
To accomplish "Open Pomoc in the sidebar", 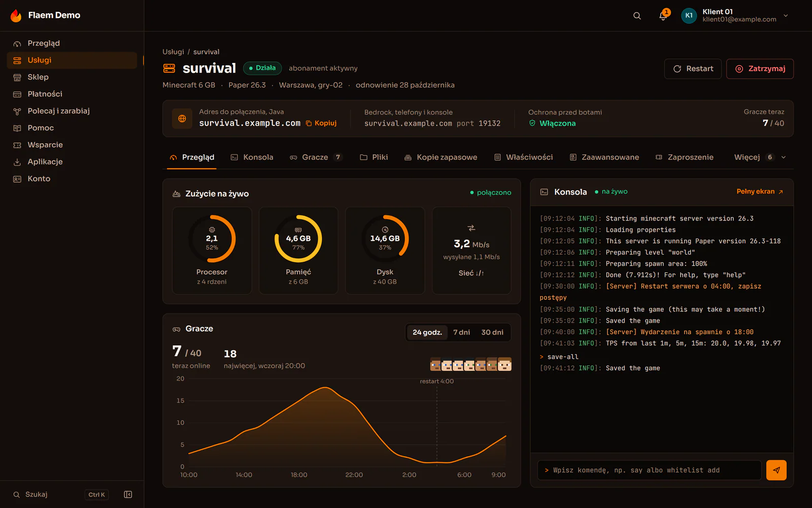I will coord(72,128).
